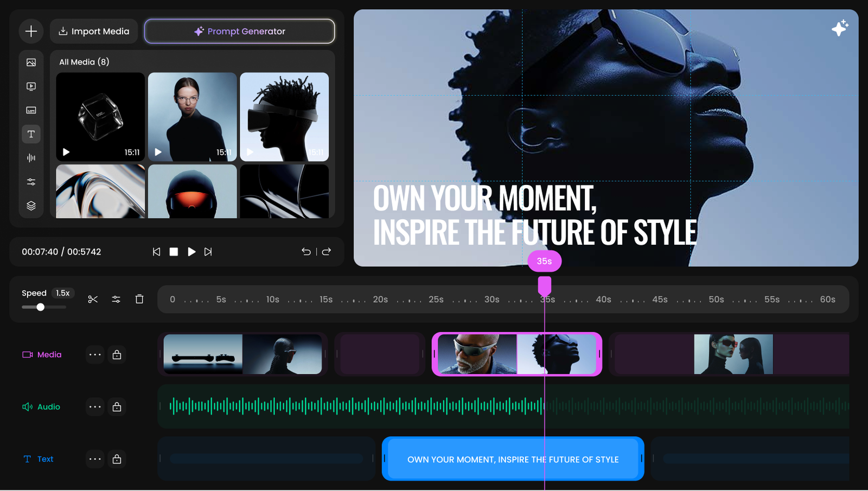Select the Text tool in sidebar
The width and height of the screenshot is (868, 491).
coord(31,134)
